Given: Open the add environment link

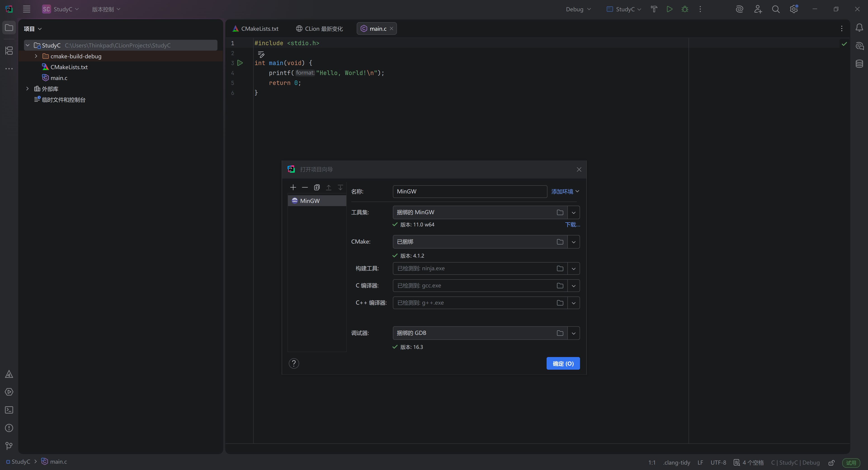Looking at the screenshot, I should (565, 191).
